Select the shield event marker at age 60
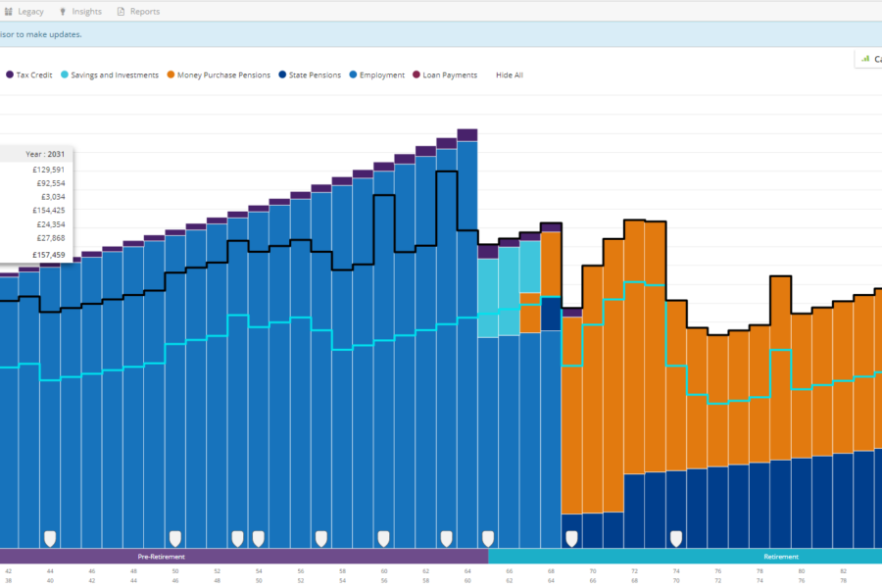 (384, 538)
